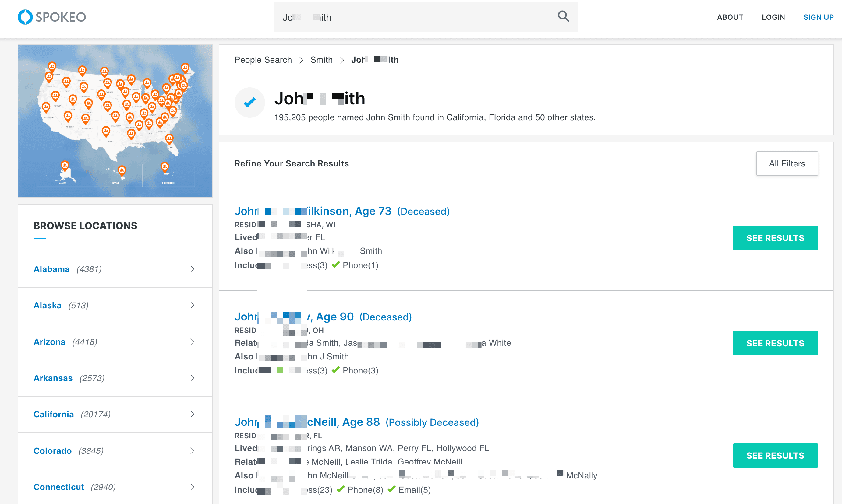Open the LOGIN menu item
The height and width of the screenshot is (504, 842).
coord(773,17)
